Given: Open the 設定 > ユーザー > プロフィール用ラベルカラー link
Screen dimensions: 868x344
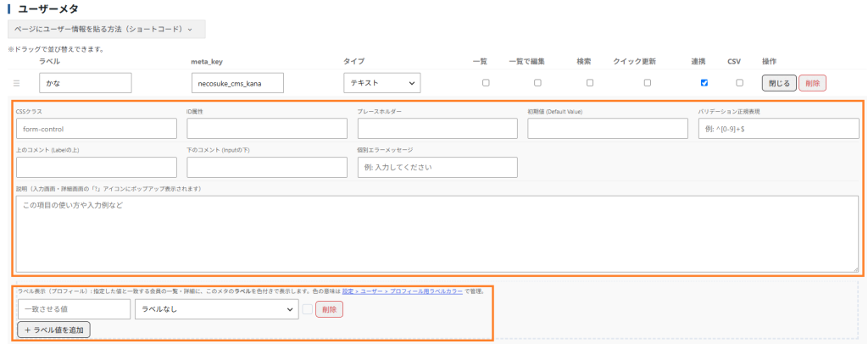Looking at the screenshot, I should 403,291.
